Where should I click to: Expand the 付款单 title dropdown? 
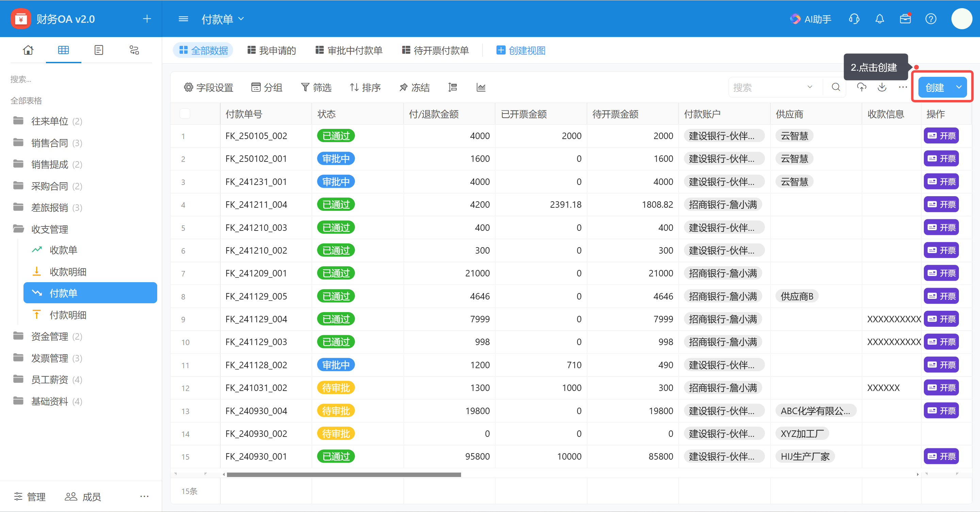[x=241, y=19]
